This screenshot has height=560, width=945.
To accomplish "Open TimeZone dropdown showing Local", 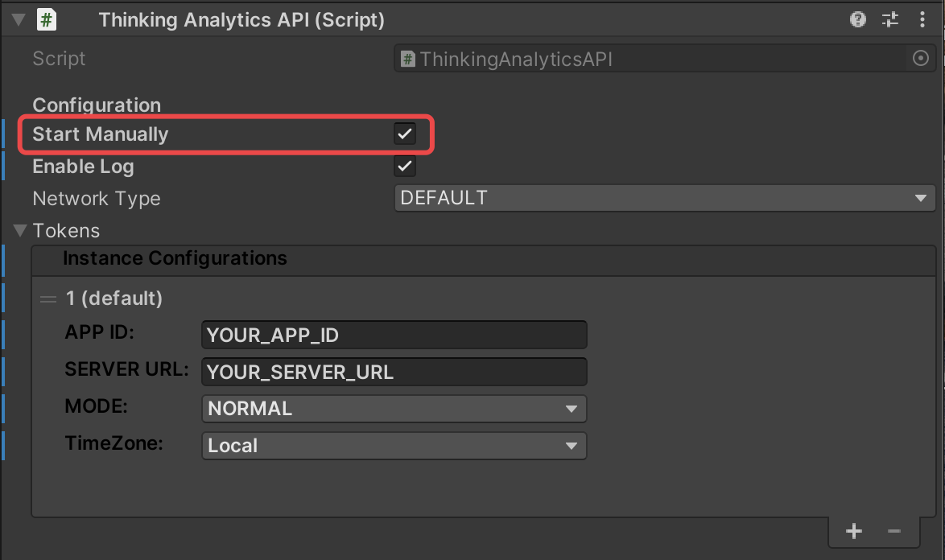I will (394, 447).
